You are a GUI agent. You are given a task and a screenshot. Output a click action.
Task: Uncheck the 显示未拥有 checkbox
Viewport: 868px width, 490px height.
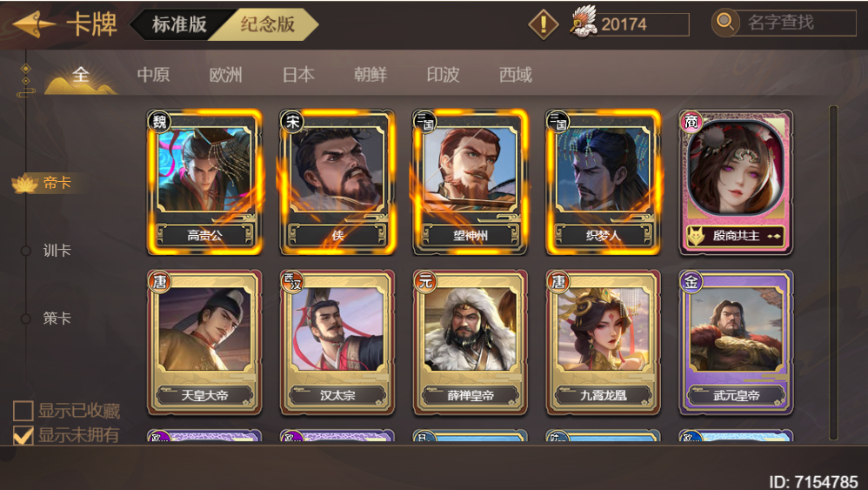pos(23,435)
